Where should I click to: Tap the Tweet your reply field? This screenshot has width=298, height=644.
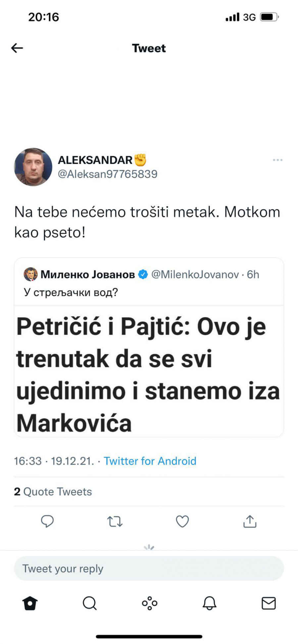(x=149, y=568)
